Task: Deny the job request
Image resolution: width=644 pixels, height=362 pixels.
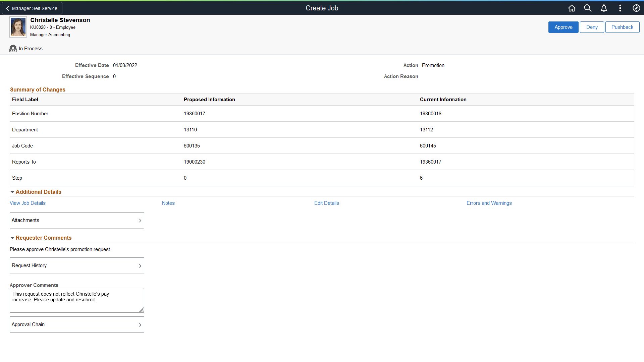Action: click(592, 27)
